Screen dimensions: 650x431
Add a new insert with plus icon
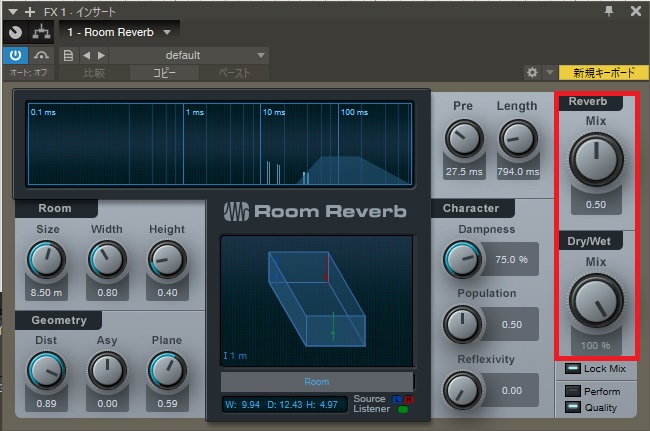tap(30, 12)
